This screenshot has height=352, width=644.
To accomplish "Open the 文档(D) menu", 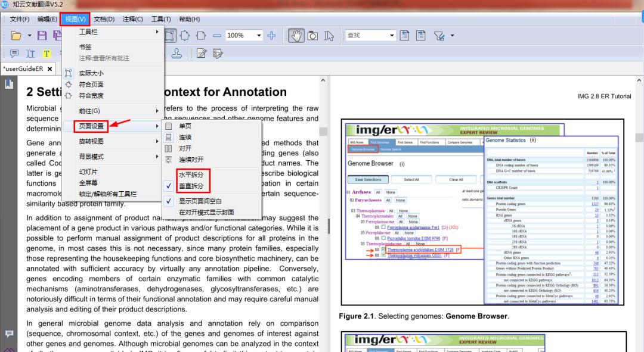I will coord(104,19).
